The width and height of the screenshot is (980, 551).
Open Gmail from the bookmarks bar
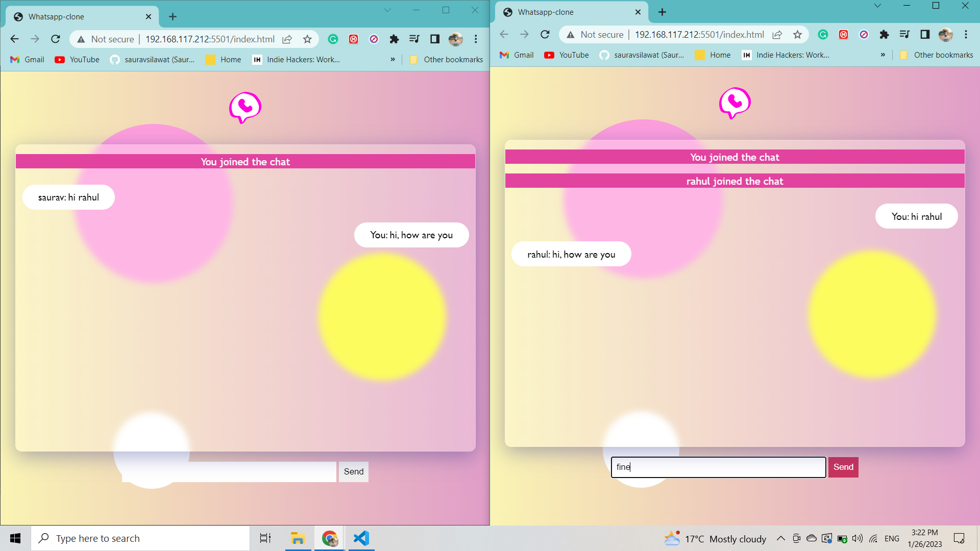pos(27,59)
